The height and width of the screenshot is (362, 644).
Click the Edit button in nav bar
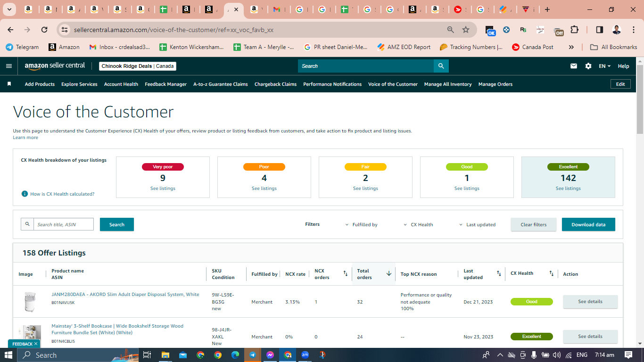620,84
